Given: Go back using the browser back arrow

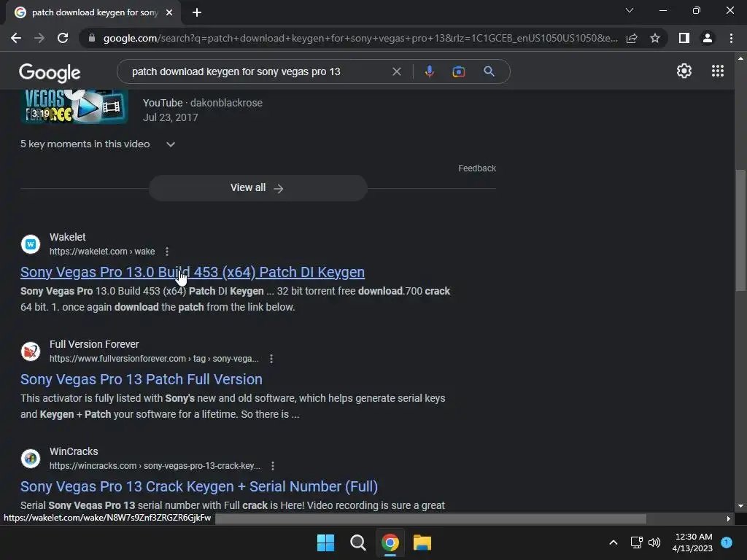Looking at the screenshot, I should tap(16, 38).
